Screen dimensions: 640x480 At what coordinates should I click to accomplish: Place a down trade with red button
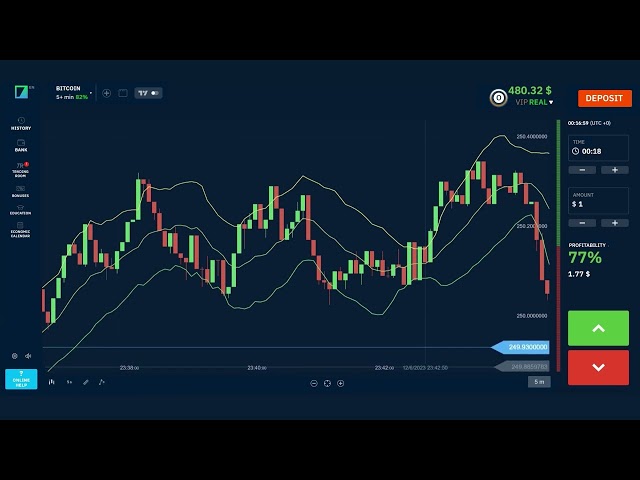[598, 367]
